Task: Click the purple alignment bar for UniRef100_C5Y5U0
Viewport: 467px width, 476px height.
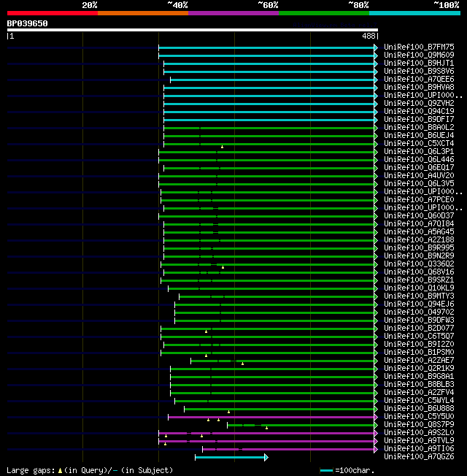Action: point(271,418)
